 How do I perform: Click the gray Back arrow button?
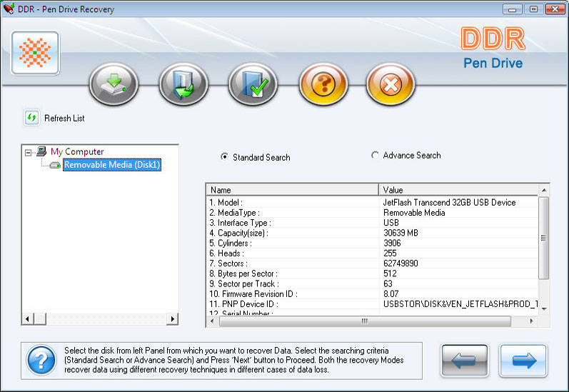pos(465,361)
